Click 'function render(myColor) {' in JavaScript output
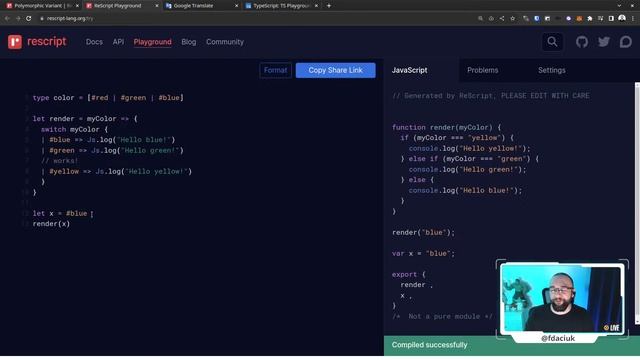640x360 pixels. click(447, 127)
